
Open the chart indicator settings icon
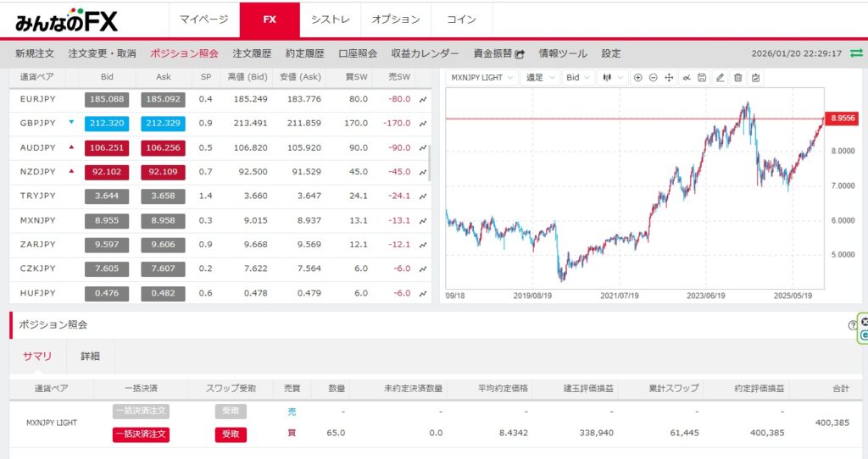coord(686,77)
